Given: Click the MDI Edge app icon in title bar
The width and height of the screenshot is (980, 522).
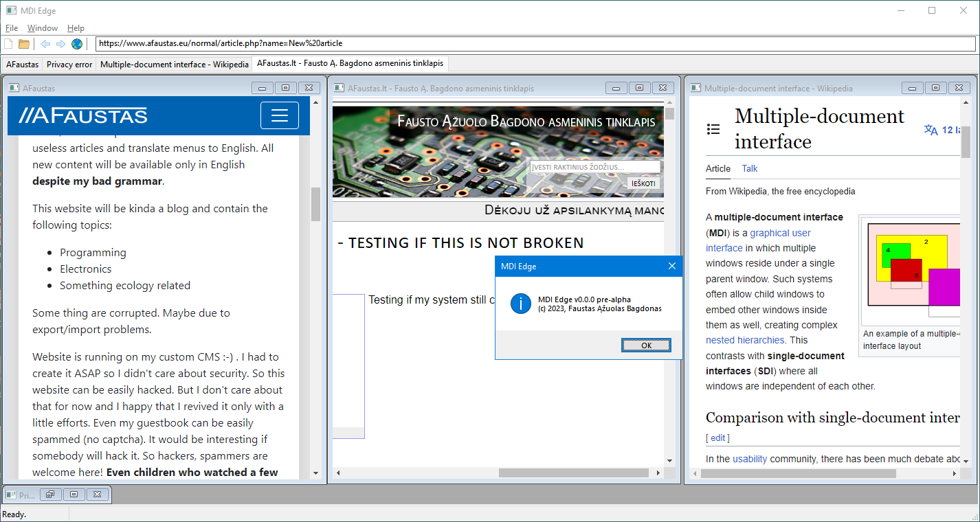Looking at the screenshot, I should click(11, 11).
